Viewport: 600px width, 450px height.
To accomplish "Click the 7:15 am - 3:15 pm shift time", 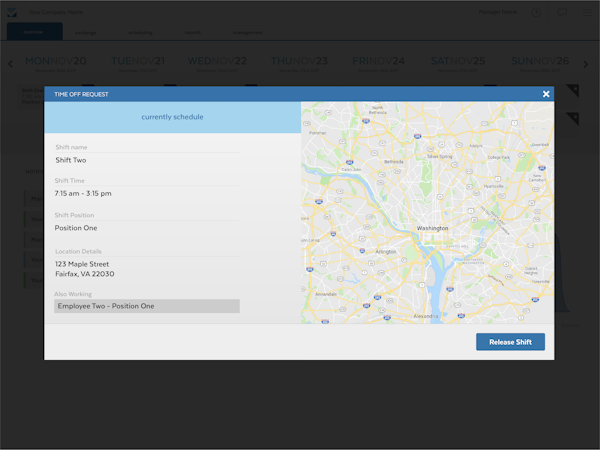I will [x=83, y=194].
